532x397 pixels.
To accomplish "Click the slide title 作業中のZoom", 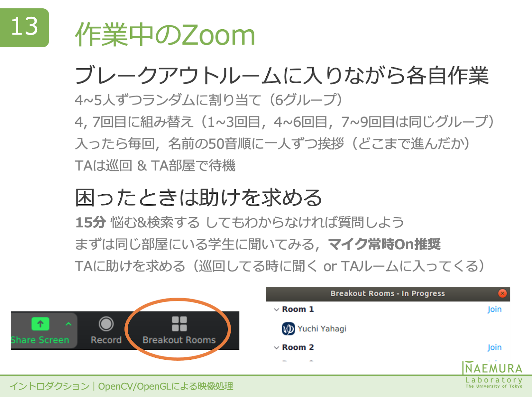I will pyautogui.click(x=165, y=35).
